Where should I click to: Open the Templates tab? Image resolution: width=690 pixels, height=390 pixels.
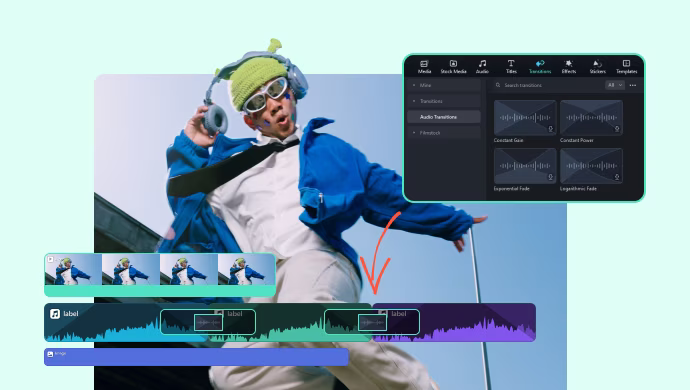627,66
